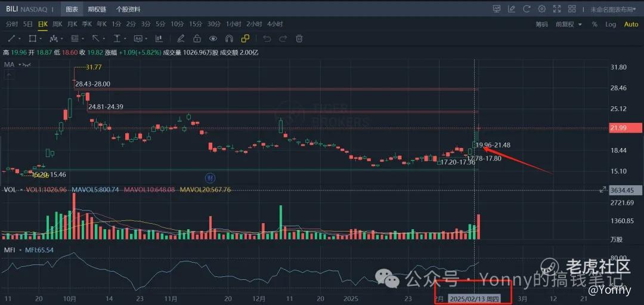Expand text annotation tool dropdown arrow
The image size is (644, 305).
tap(146, 39)
